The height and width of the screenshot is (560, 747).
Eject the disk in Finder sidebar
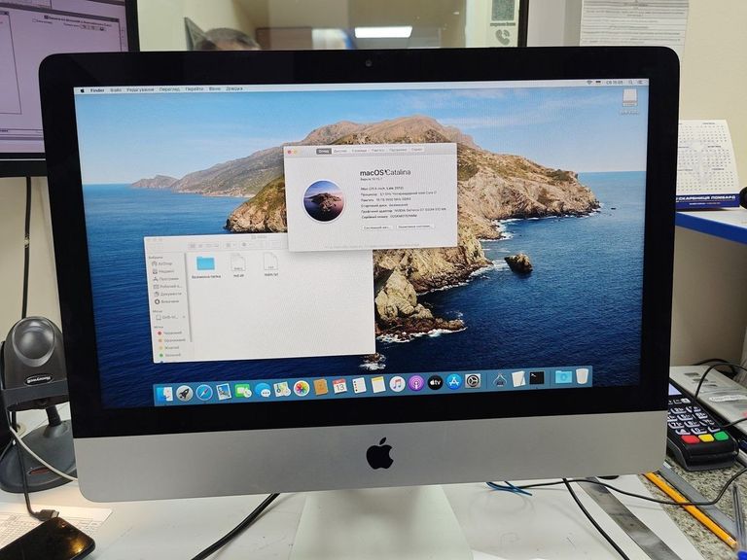(184, 317)
